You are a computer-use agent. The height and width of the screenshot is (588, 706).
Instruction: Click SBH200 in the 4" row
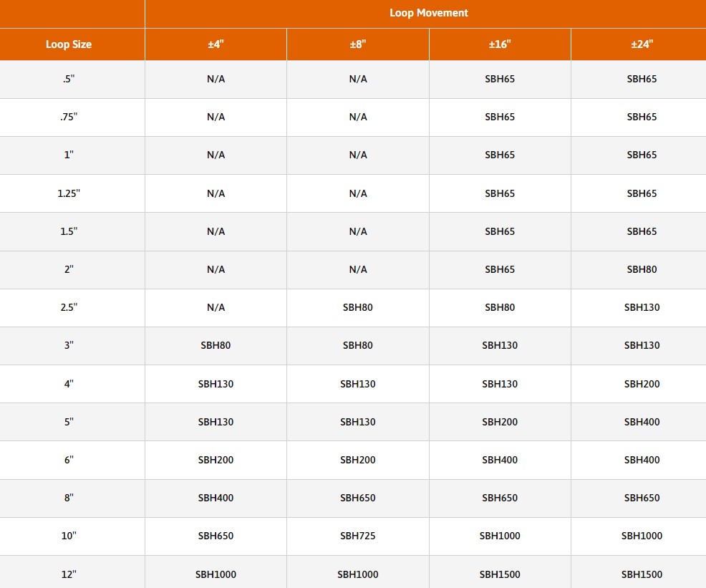click(x=642, y=384)
